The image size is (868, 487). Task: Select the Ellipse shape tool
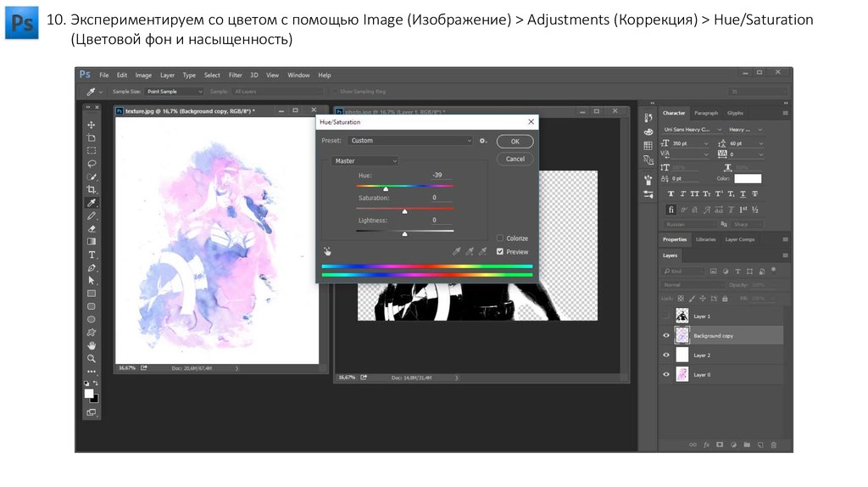tap(92, 319)
